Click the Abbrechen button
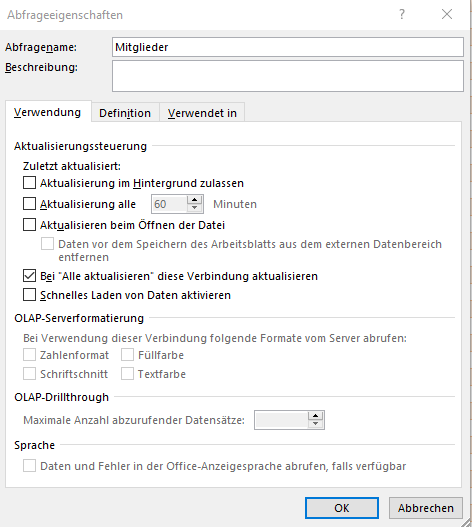 [x=426, y=508]
